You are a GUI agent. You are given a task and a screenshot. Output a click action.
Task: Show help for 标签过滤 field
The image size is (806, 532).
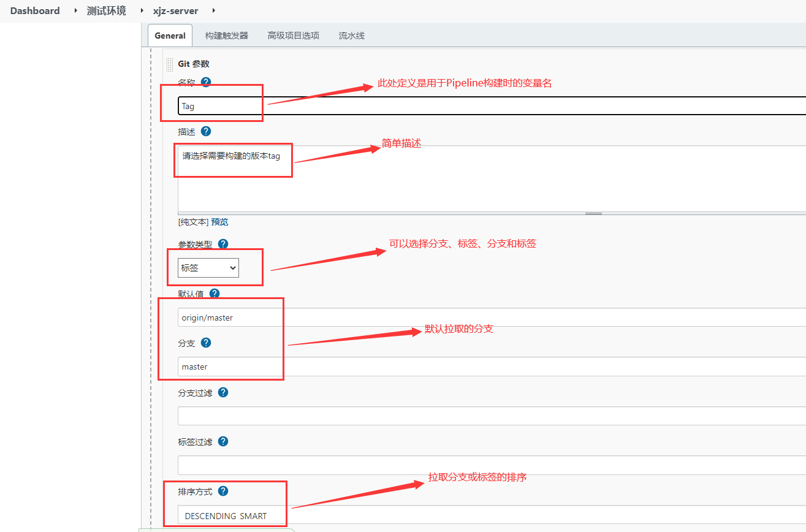point(223,441)
